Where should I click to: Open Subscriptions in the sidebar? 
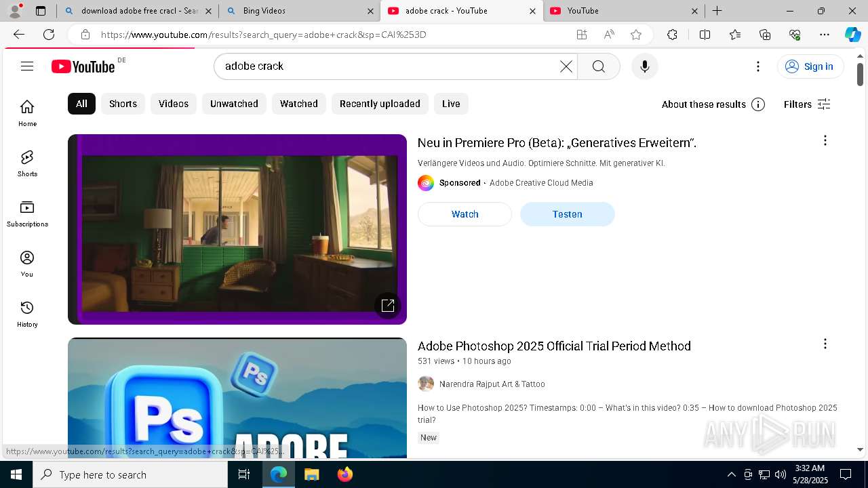27,213
